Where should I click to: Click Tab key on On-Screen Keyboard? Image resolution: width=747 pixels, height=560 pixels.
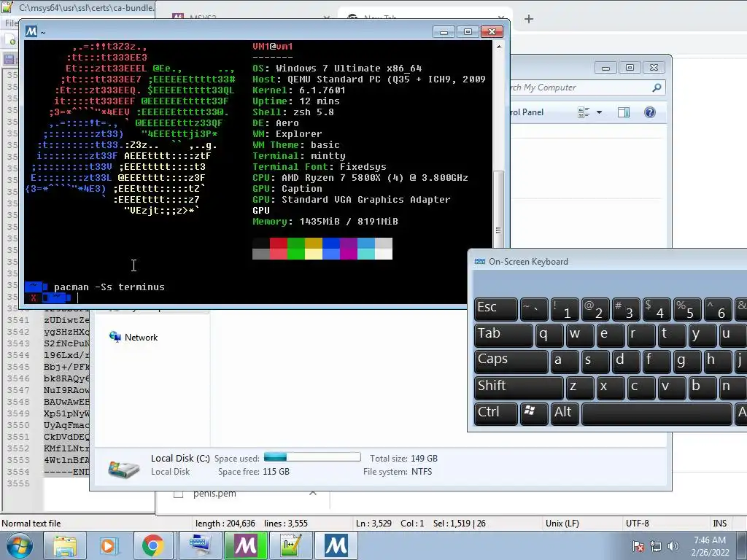coord(503,335)
